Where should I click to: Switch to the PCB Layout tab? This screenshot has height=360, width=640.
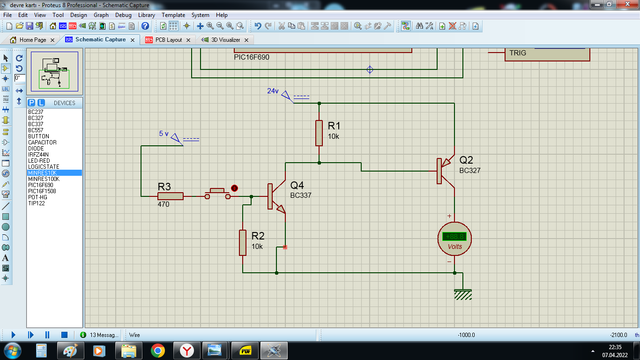coord(168,40)
